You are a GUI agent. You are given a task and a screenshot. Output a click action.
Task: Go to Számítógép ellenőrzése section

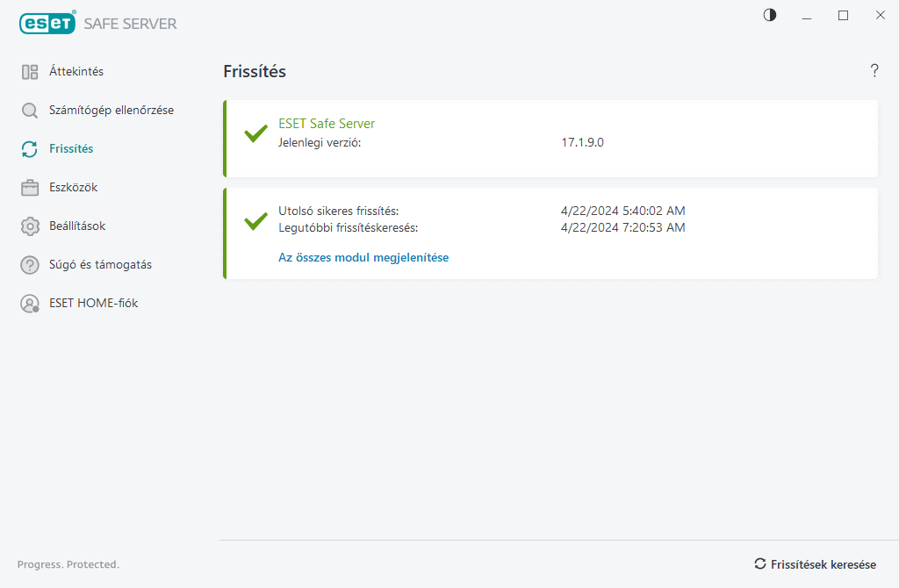click(111, 111)
